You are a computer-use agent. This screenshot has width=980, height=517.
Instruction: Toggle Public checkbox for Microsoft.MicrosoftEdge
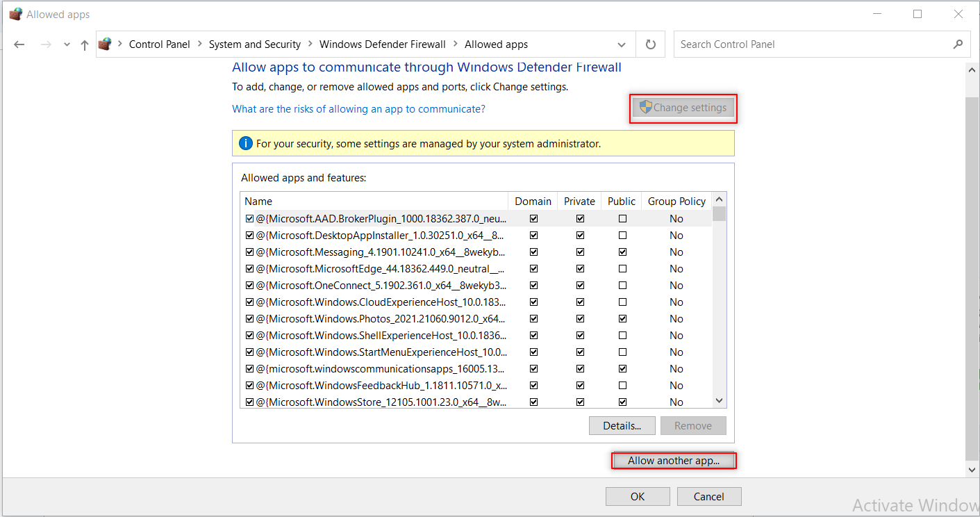coord(622,268)
